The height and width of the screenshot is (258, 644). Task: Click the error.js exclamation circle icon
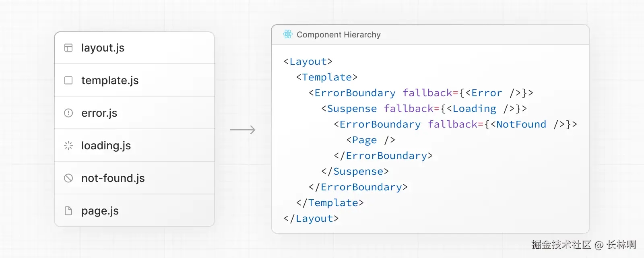pyautogui.click(x=68, y=113)
